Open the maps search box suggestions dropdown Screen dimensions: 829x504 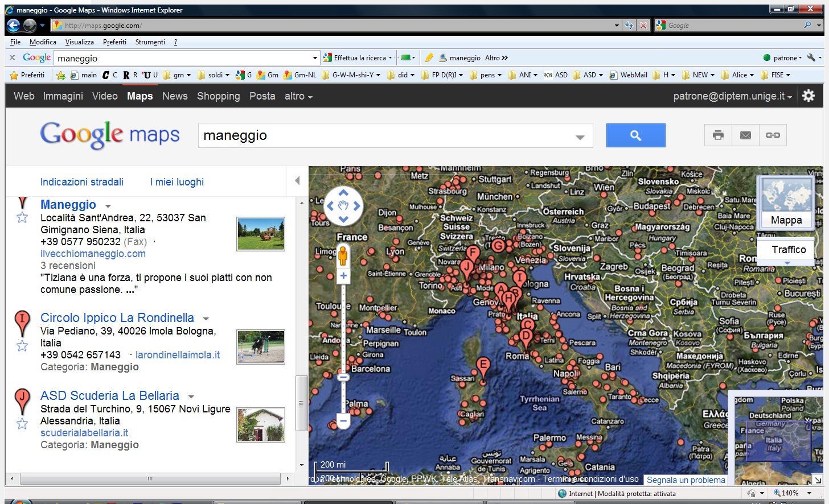pyautogui.click(x=580, y=137)
